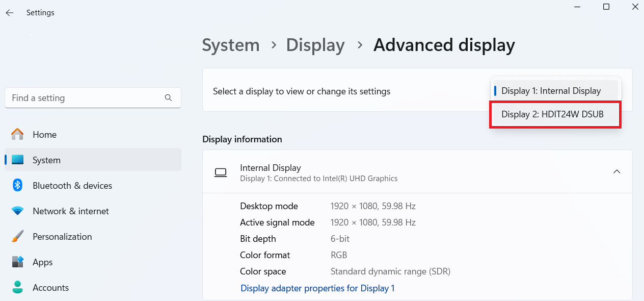The height and width of the screenshot is (301, 644).
Task: Click the 'Select a display' description text
Action: (302, 91)
